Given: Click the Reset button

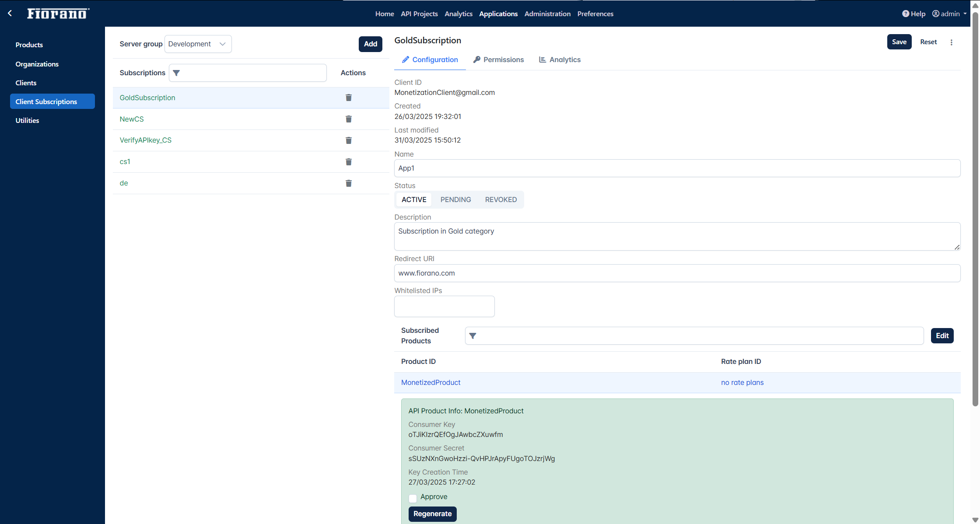Looking at the screenshot, I should pos(928,42).
